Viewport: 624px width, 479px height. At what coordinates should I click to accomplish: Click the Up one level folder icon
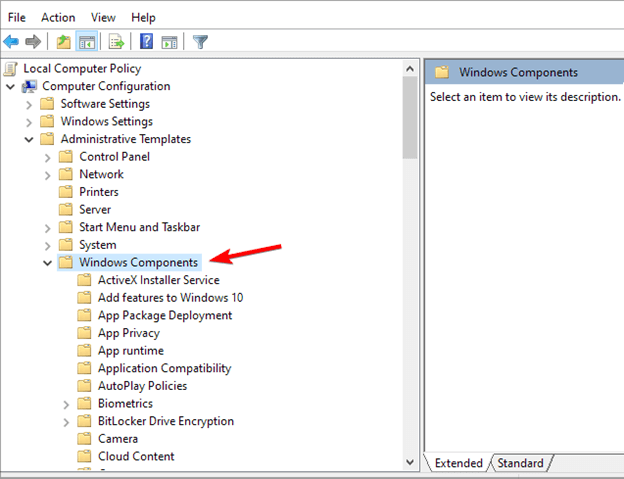pyautogui.click(x=63, y=41)
